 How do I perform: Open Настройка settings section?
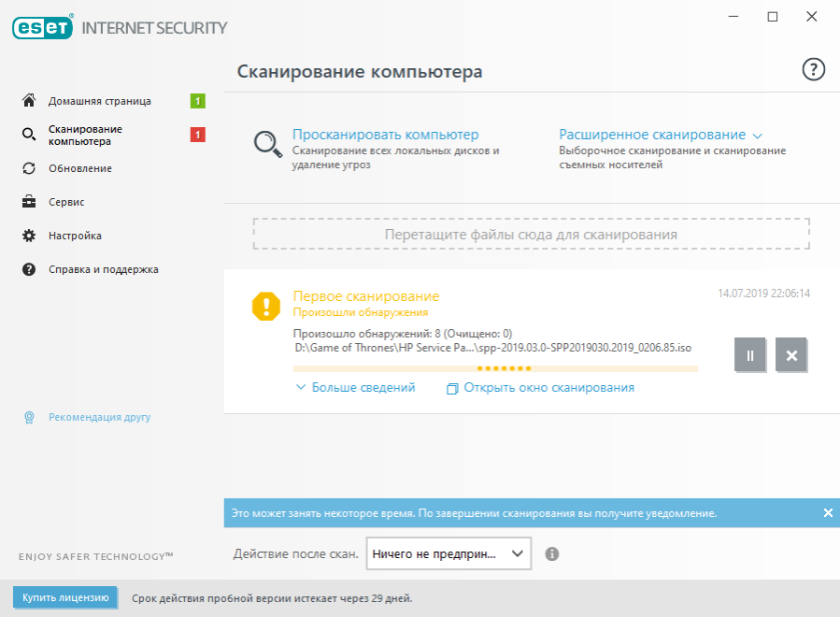(75, 236)
